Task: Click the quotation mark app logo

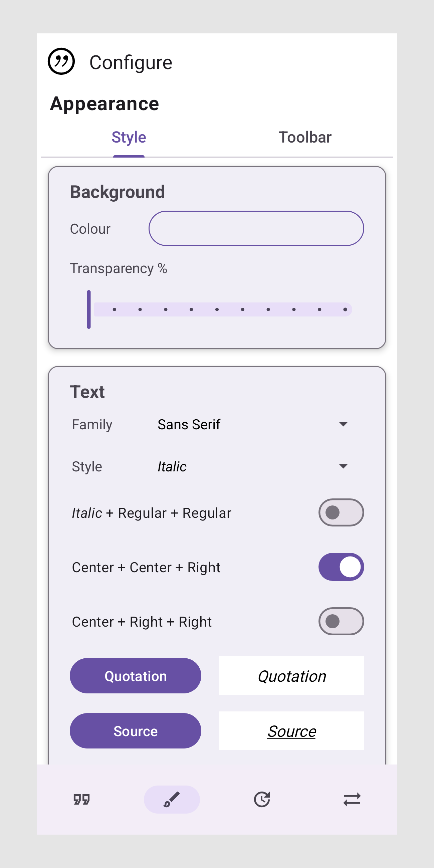Action: [x=61, y=61]
